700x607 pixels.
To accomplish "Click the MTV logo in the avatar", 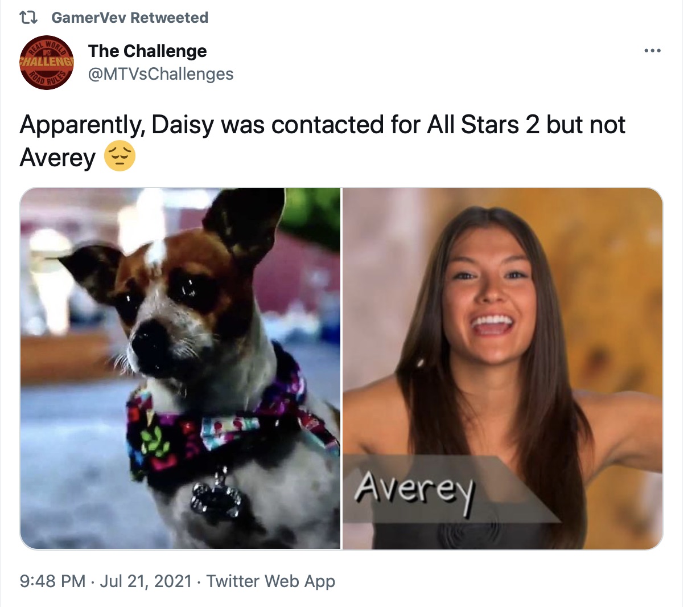I will (47, 54).
